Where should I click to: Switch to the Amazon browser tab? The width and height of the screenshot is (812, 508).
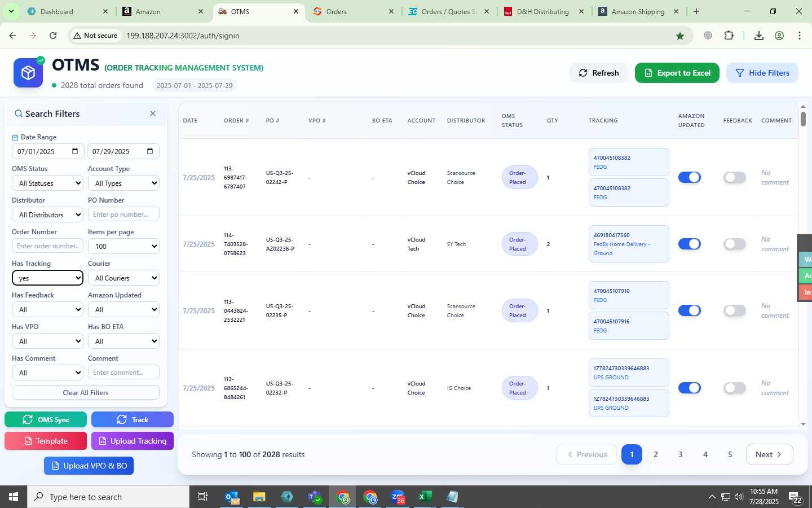point(162,11)
